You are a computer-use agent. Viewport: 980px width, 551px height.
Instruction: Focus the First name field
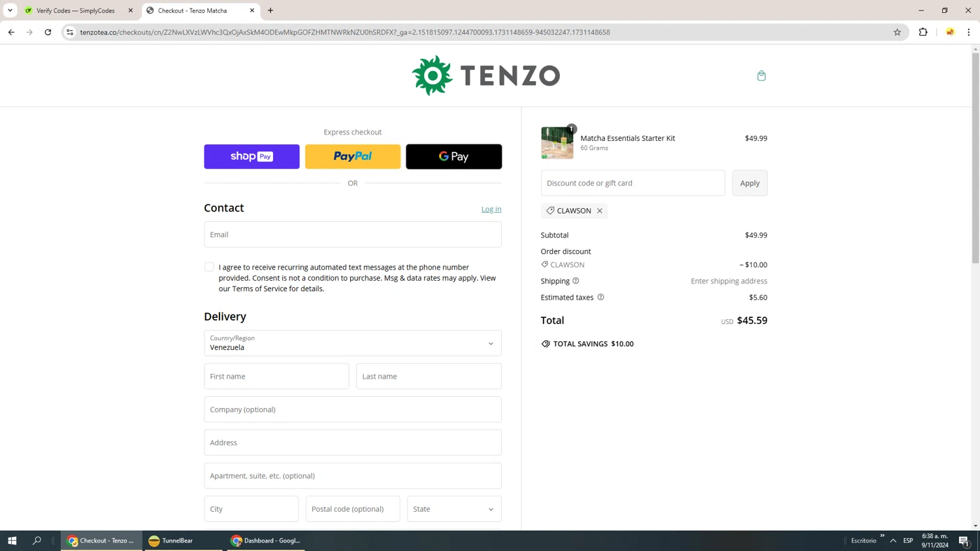click(x=276, y=377)
